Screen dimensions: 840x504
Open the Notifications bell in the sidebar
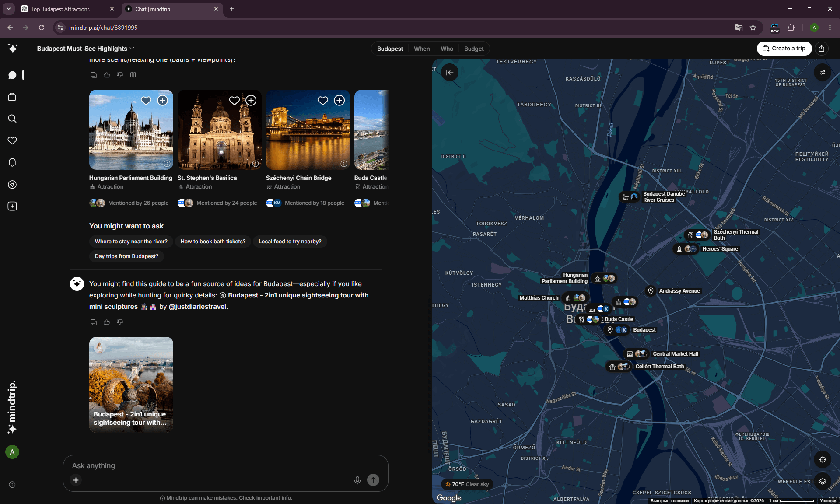coord(12,162)
